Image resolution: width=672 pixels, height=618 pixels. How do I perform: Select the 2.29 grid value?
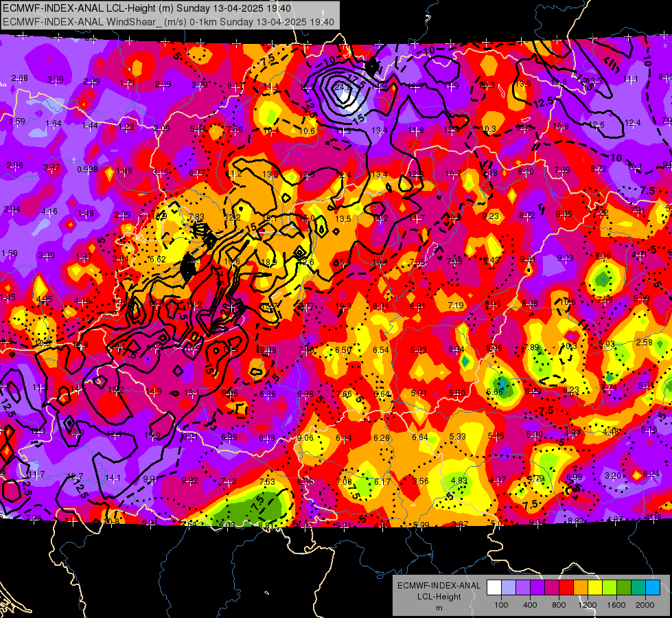[92, 82]
